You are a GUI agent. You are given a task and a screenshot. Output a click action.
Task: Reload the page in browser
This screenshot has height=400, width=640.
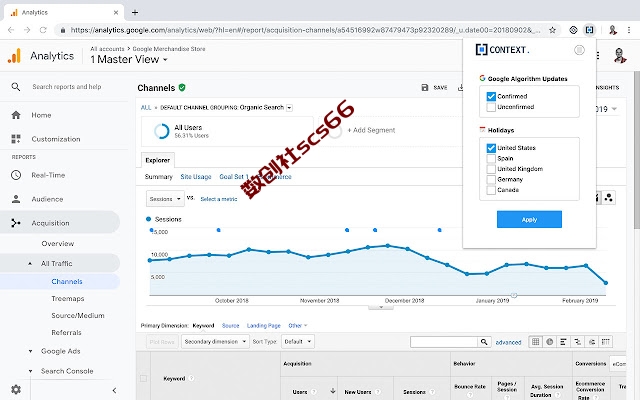(43, 30)
